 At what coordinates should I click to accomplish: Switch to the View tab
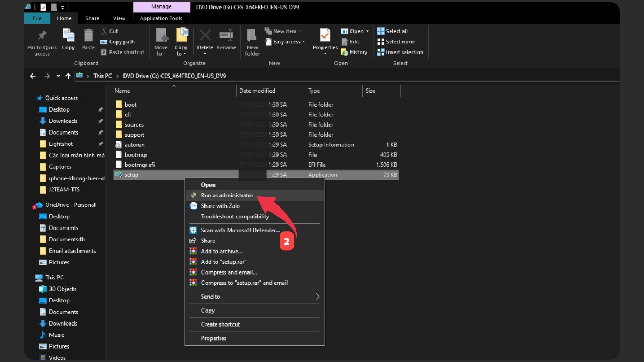119,18
